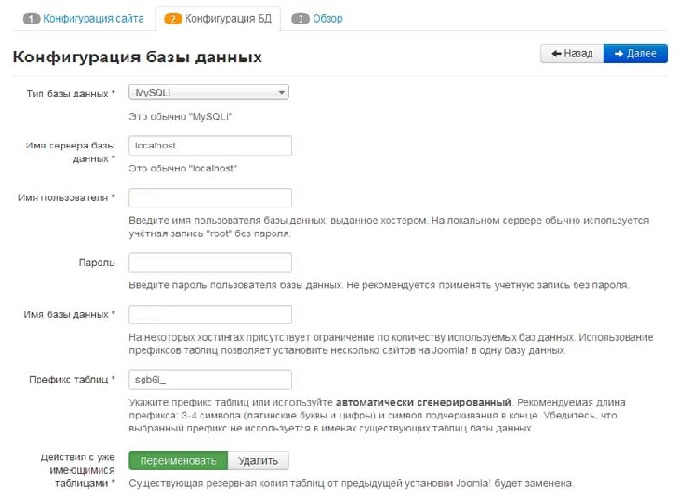Click the right arrow icon in Далее
The width and height of the screenshot is (700, 500).
pyautogui.click(x=620, y=54)
